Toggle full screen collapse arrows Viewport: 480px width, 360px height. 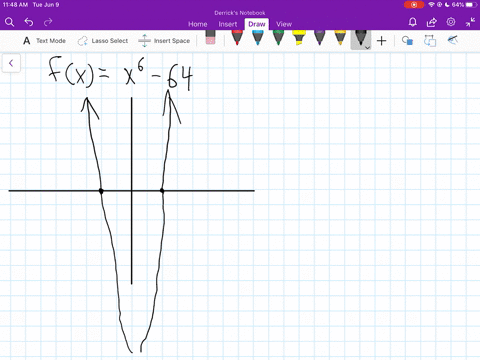click(470, 22)
